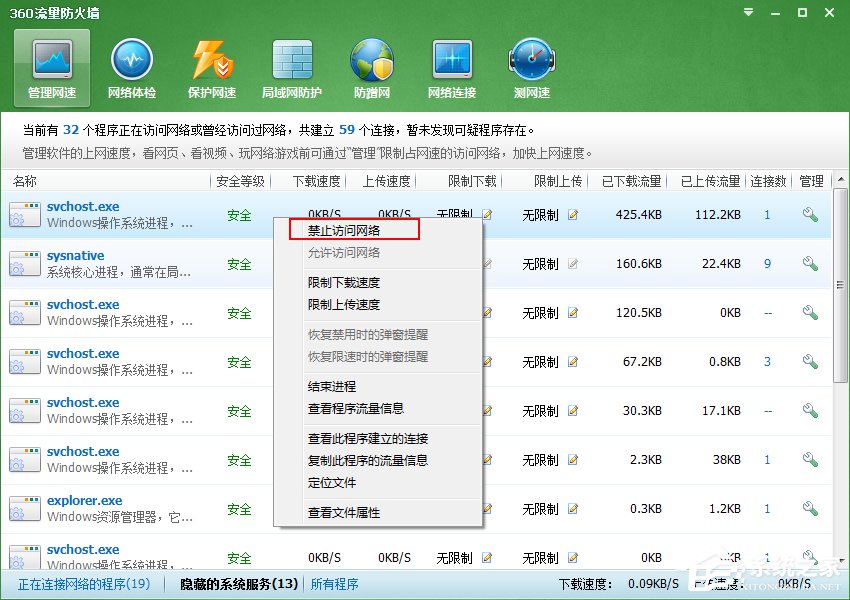This screenshot has height=600, width=850.
Task: Select 结束进程 in the context menu
Action: click(x=333, y=386)
